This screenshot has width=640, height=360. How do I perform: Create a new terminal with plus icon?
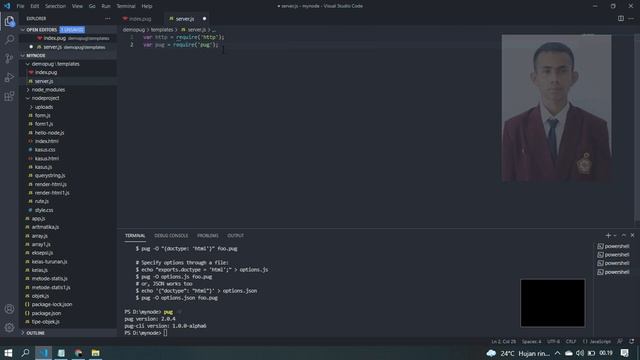608,236
